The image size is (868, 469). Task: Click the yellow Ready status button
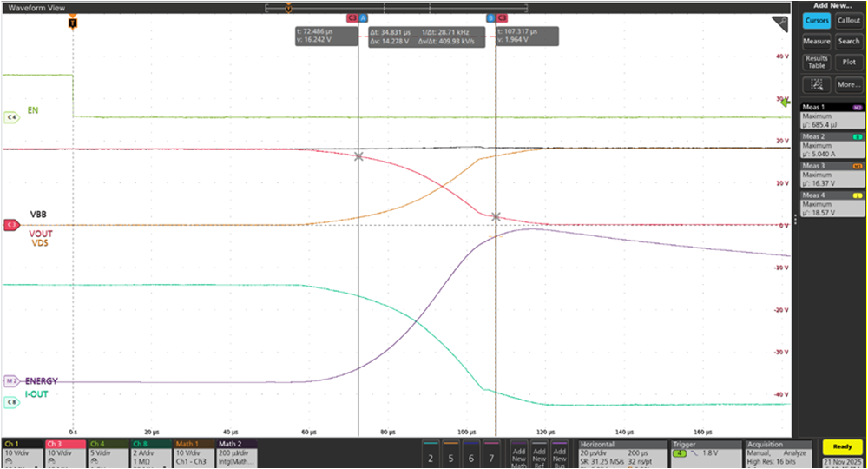tap(842, 446)
